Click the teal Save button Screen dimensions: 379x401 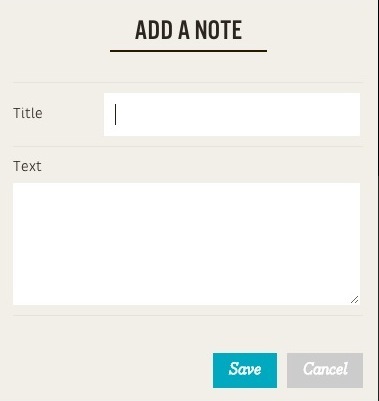pyautogui.click(x=245, y=370)
